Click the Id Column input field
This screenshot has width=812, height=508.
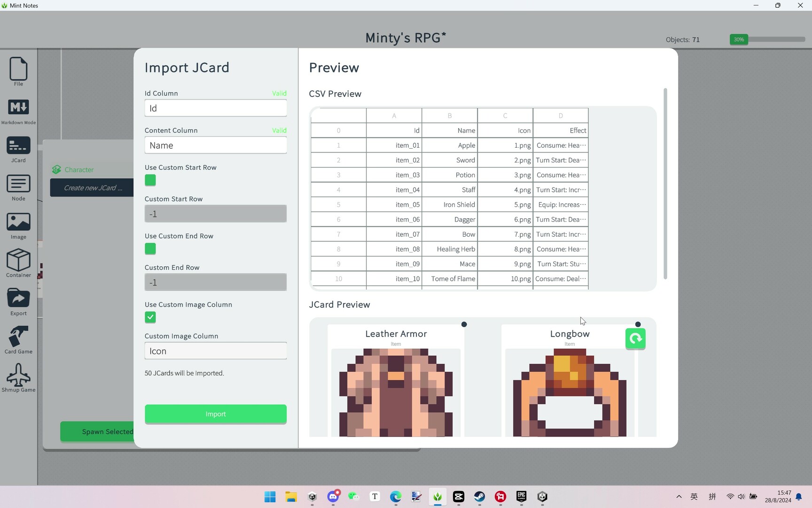[x=216, y=108]
